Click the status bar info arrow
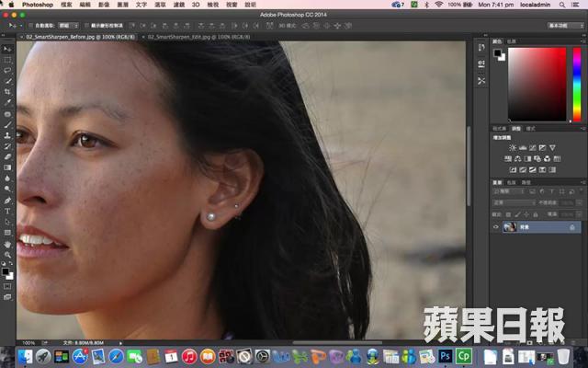This screenshot has height=368, width=588. tap(120, 343)
